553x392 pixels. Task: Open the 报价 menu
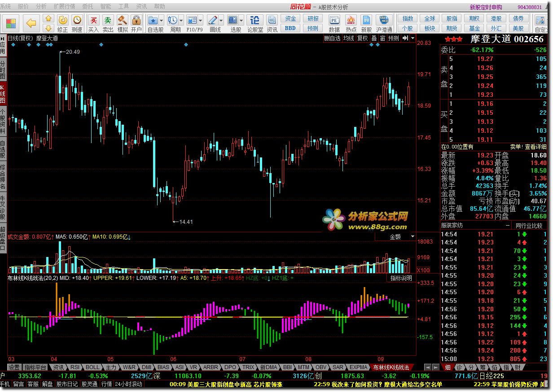(23, 6)
